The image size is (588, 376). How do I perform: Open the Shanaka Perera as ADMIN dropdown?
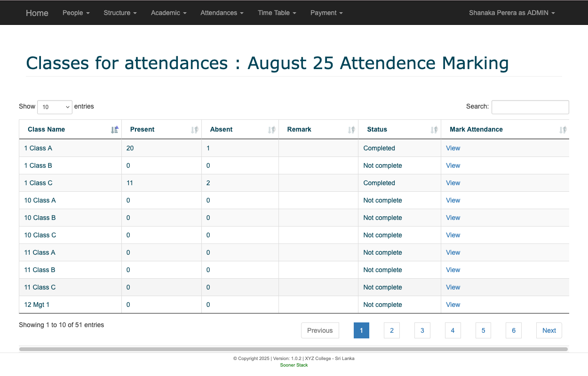(x=511, y=13)
